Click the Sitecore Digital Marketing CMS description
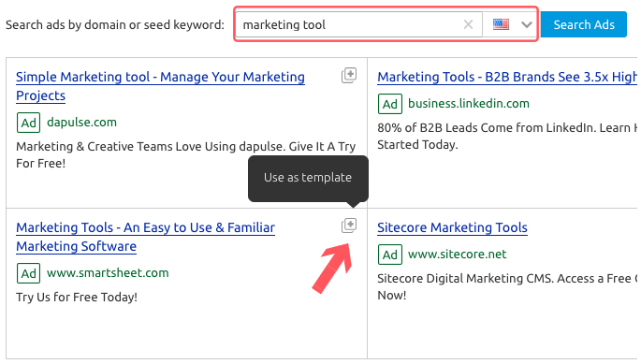This screenshot has height=364, width=641. click(507, 286)
